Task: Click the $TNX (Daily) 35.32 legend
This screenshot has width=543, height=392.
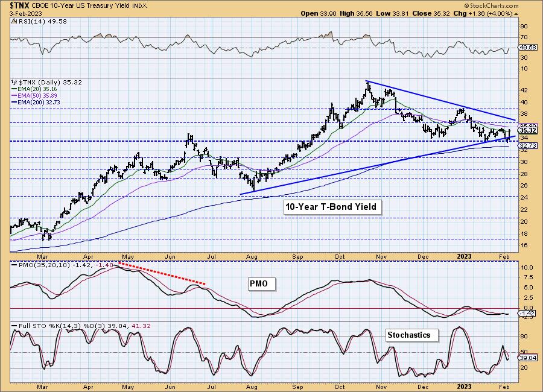Action: point(50,83)
